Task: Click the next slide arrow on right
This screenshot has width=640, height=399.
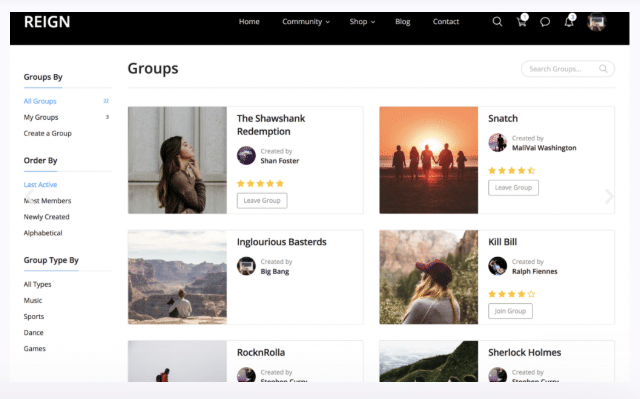Action: (x=609, y=196)
